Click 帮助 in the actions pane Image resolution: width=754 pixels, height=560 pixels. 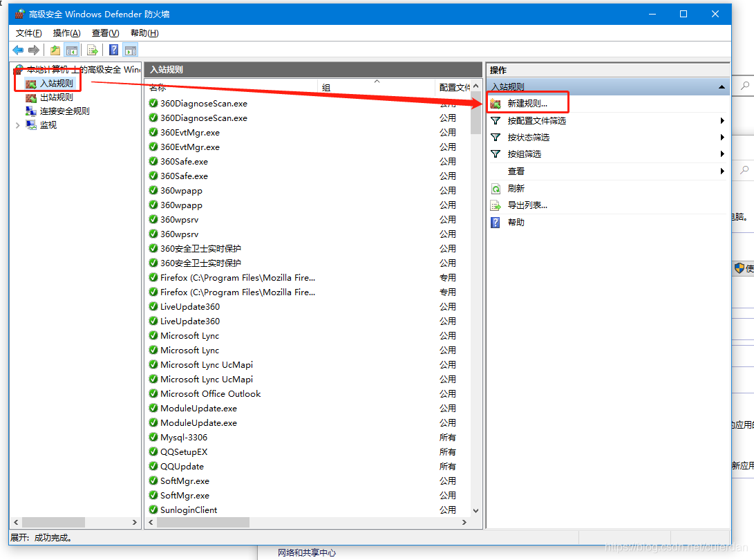(516, 222)
